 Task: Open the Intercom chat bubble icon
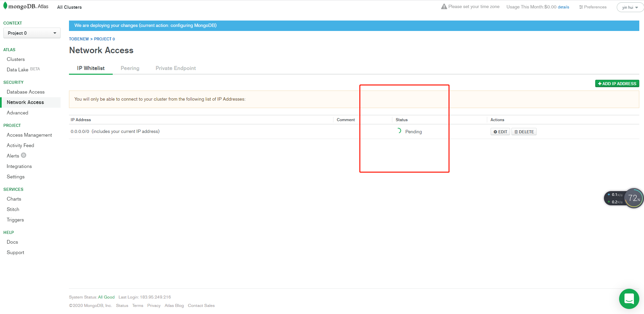click(629, 299)
